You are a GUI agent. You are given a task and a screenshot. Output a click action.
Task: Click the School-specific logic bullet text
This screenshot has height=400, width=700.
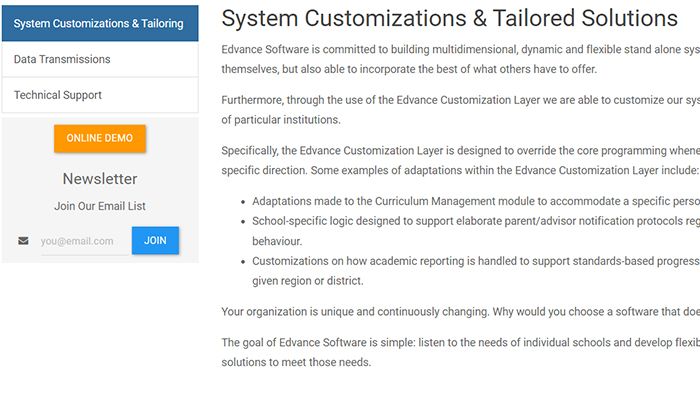(475, 232)
